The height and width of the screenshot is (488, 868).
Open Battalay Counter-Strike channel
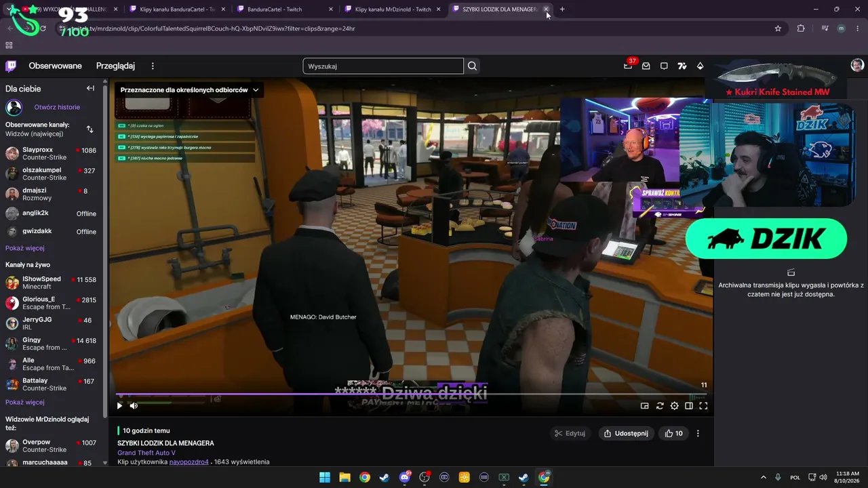click(x=52, y=384)
